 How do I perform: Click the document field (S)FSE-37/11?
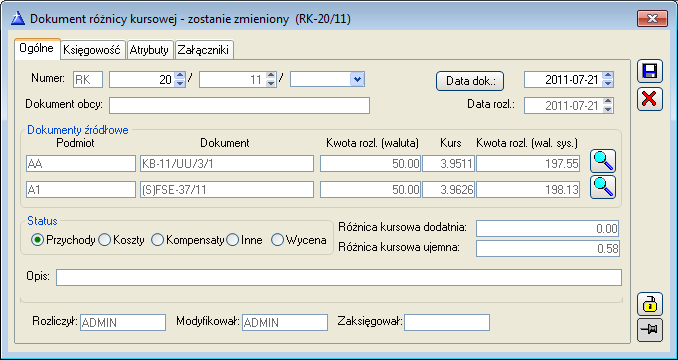tap(227, 190)
